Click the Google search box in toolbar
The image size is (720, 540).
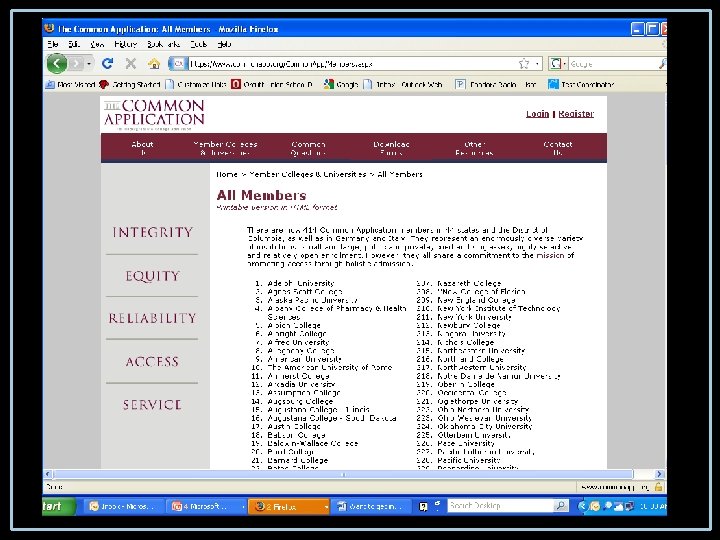click(613, 64)
